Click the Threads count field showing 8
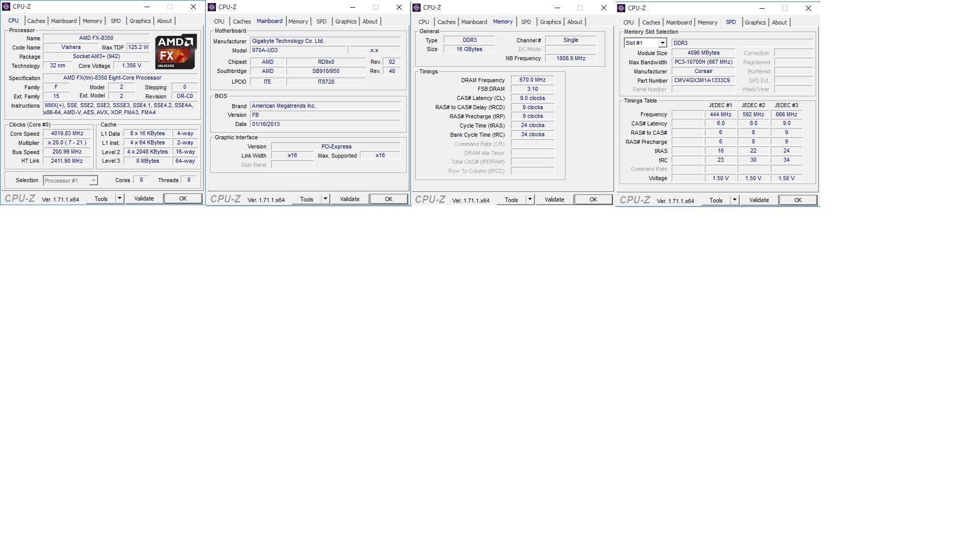The width and height of the screenshot is (980, 551). tap(189, 180)
